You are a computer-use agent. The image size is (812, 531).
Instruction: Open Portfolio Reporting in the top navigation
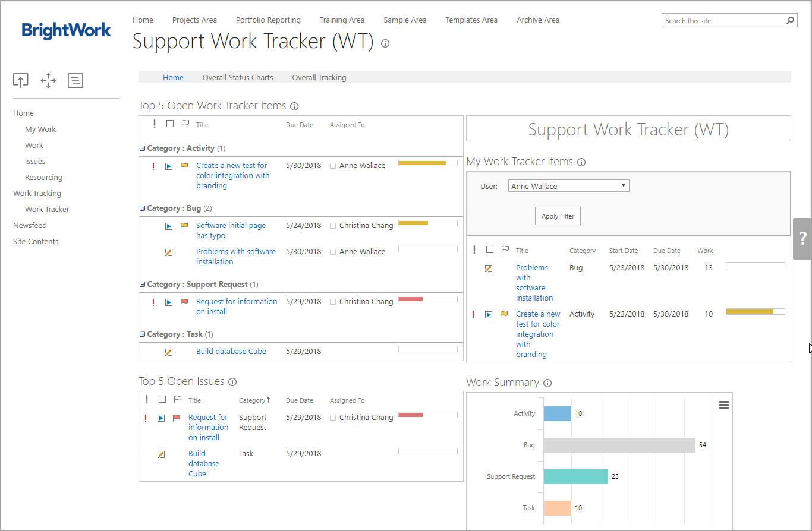click(x=268, y=20)
